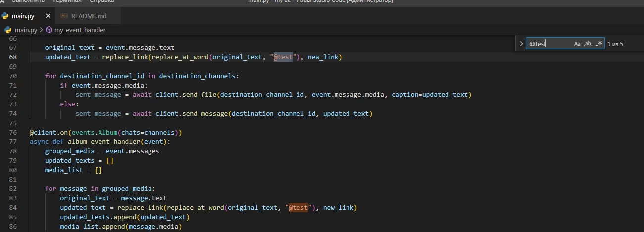Click line number 82 in the gutter

pyautogui.click(x=13, y=188)
